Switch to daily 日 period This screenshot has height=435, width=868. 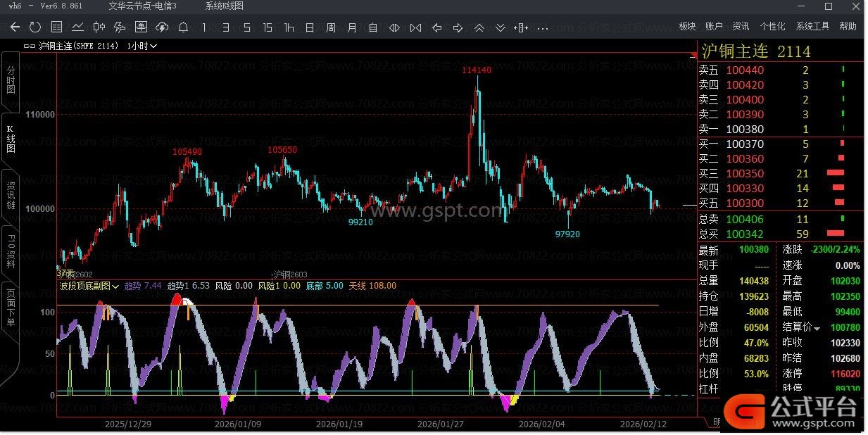(x=310, y=27)
